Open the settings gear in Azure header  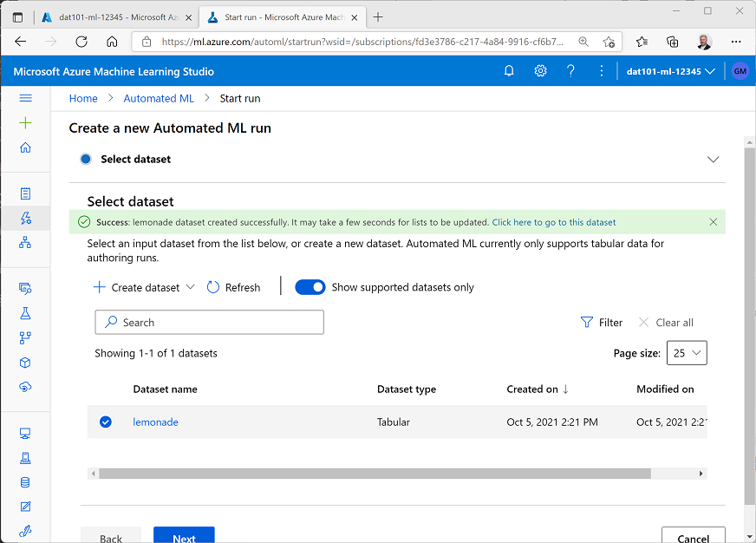pyautogui.click(x=540, y=71)
